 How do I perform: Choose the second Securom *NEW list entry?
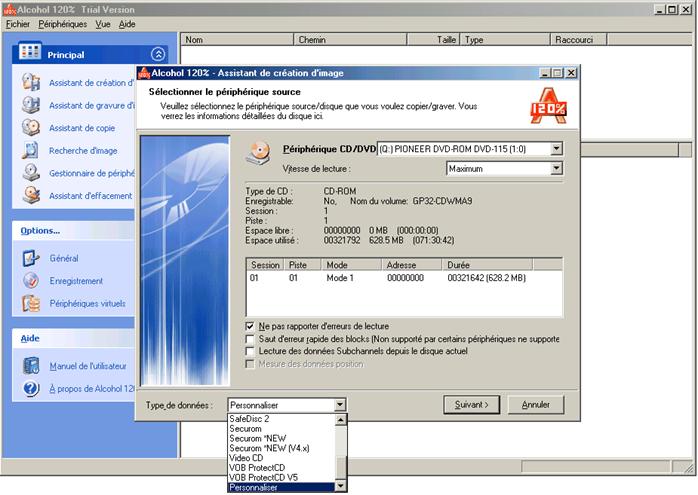point(281,438)
